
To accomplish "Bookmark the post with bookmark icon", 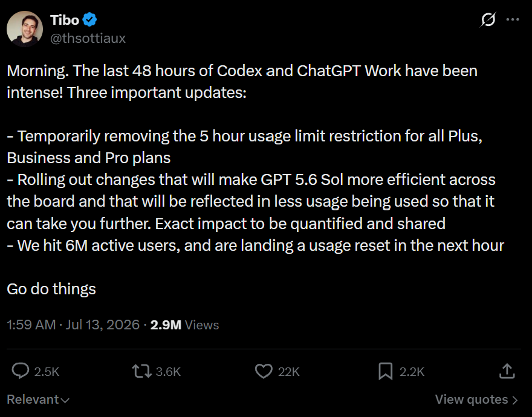I will click(x=386, y=371).
